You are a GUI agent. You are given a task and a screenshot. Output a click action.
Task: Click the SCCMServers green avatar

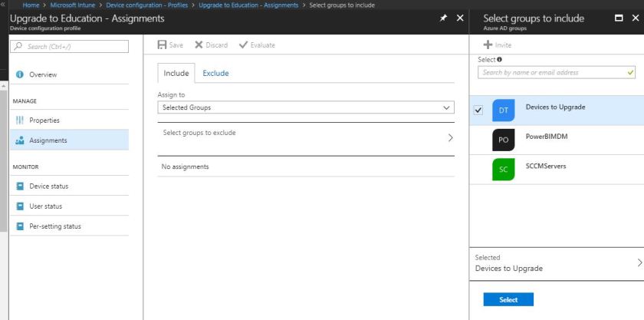pos(503,170)
